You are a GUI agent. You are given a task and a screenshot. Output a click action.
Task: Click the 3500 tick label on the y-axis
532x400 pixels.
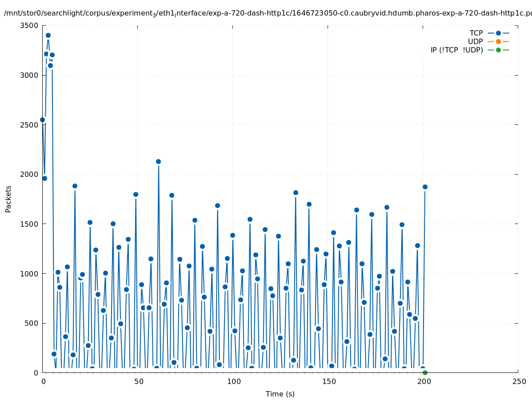tap(29, 25)
